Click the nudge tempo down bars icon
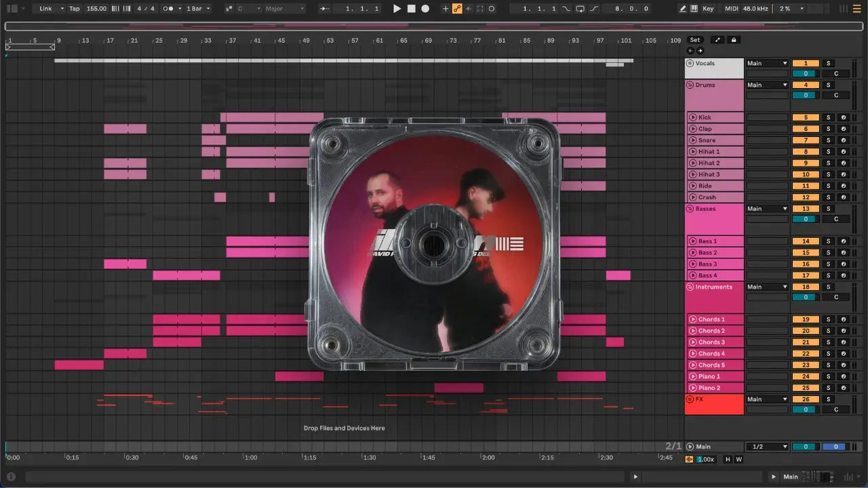This screenshot has width=868, height=488. click(115, 9)
